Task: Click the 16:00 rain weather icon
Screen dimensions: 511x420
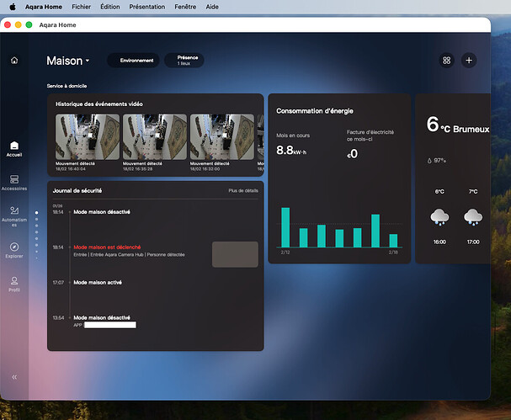Action: tap(439, 217)
